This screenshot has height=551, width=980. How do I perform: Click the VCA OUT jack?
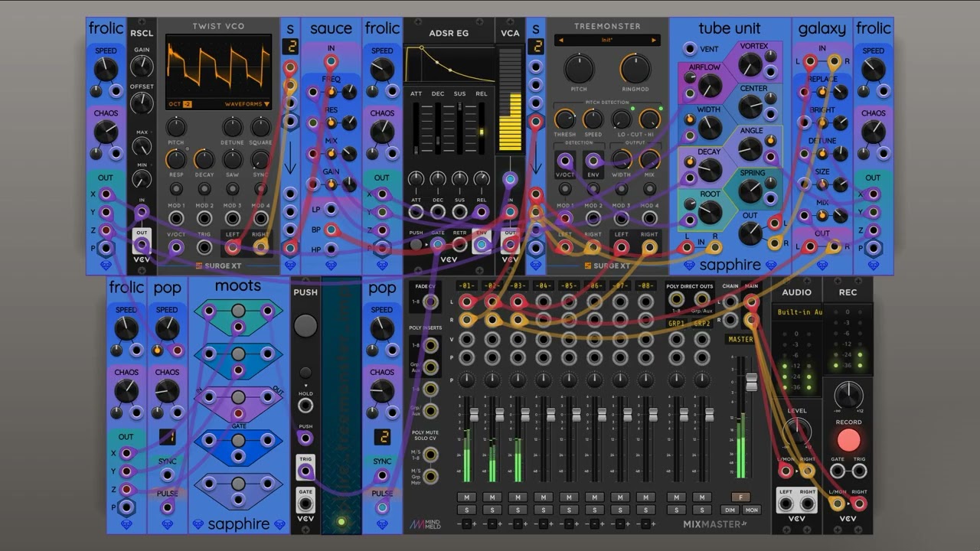coord(510,246)
